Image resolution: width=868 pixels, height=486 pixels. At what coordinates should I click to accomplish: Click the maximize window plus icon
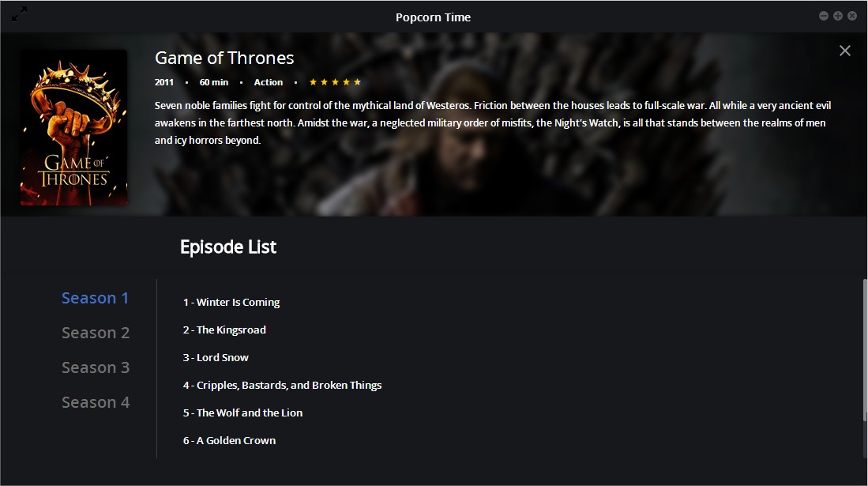point(838,16)
